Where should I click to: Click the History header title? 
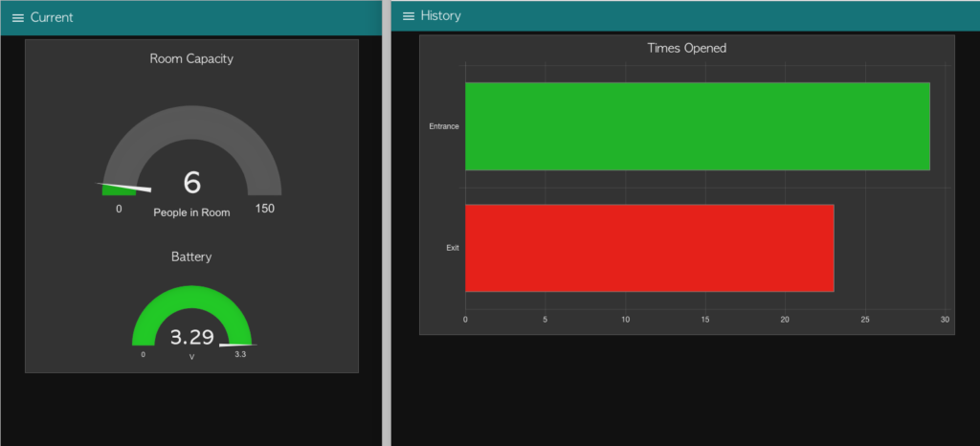(x=441, y=15)
